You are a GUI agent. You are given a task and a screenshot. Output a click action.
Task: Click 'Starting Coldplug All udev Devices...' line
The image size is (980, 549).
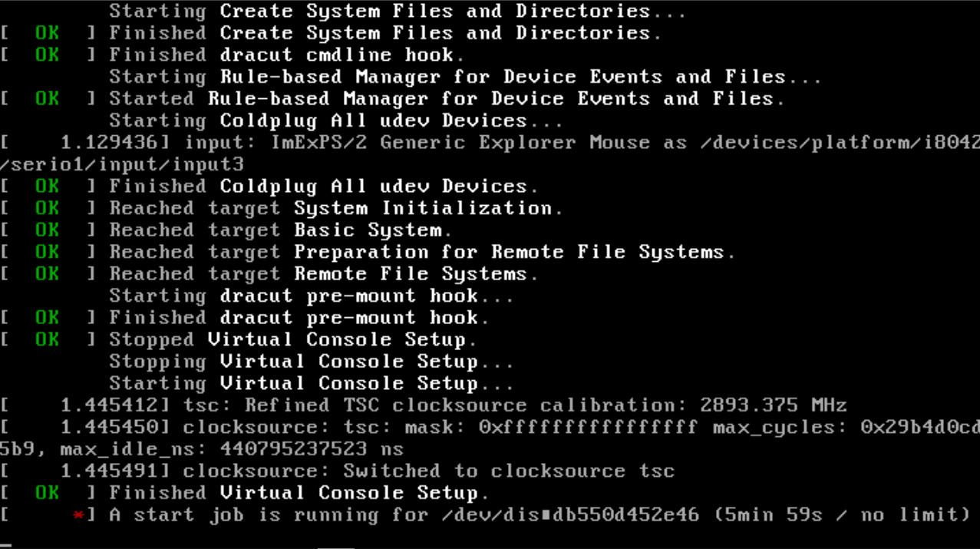pyautogui.click(x=335, y=121)
